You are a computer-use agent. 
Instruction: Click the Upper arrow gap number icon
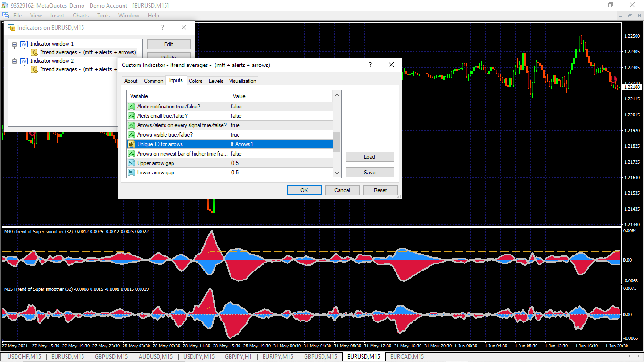coord(132,163)
